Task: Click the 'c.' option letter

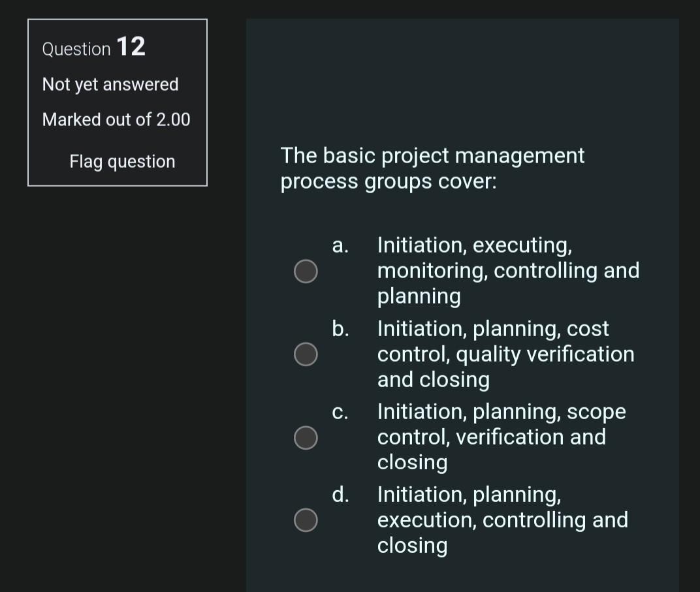Action: (339, 412)
